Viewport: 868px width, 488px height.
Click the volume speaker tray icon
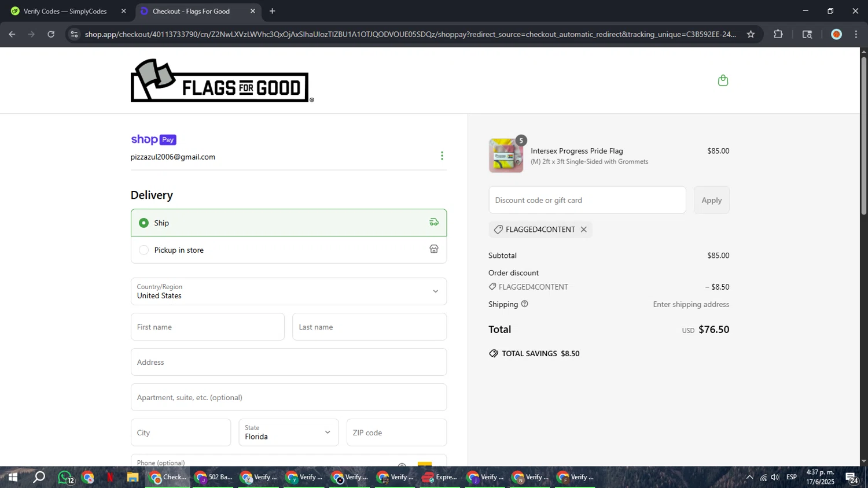pos(775,477)
